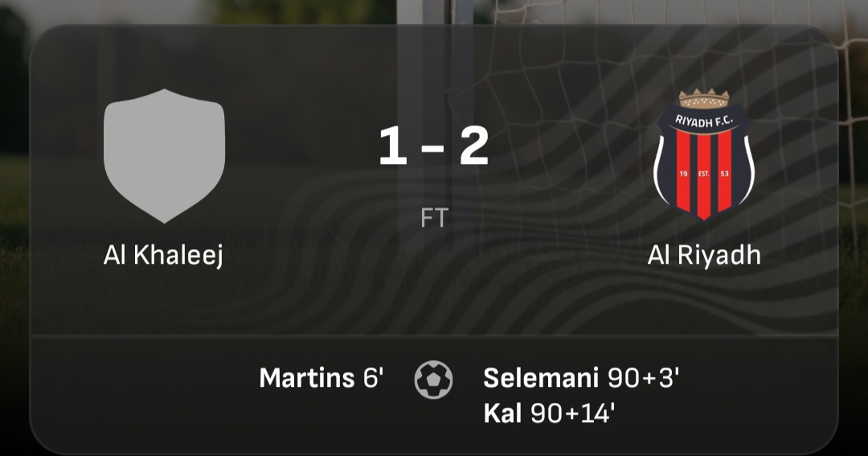Viewport: 868px width, 456px height.
Task: Click the 90+3' goal minute marker
Action: tap(643, 379)
